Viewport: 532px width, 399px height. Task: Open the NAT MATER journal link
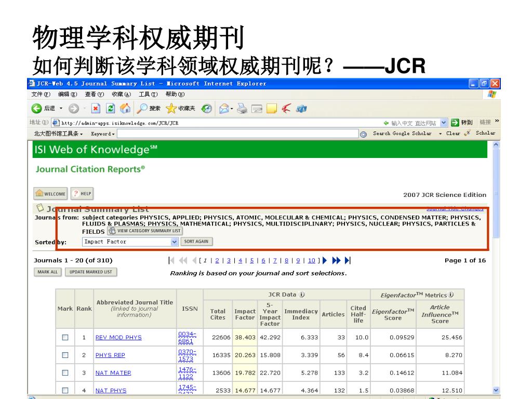click(113, 373)
